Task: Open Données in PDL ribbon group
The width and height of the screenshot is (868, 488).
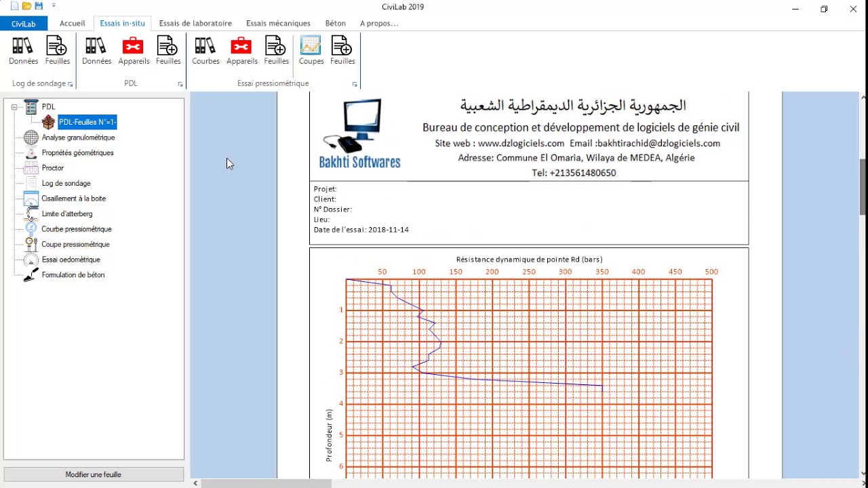Action: pos(96,51)
